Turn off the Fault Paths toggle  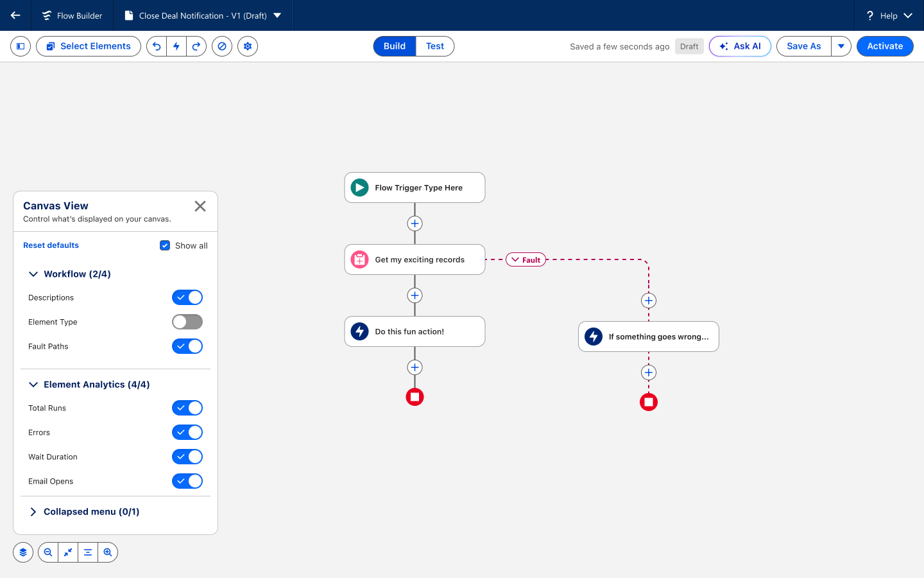click(187, 346)
